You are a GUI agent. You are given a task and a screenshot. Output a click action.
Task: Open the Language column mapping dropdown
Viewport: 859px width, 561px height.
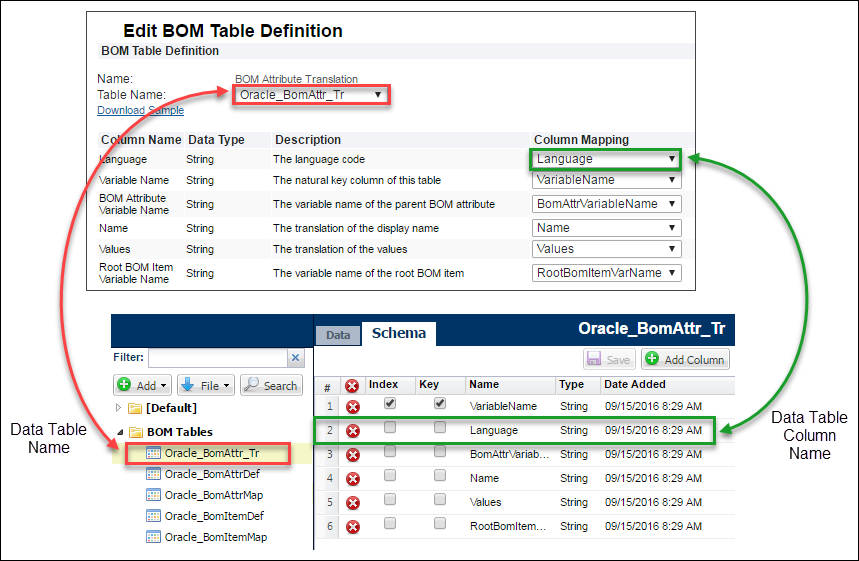(606, 159)
